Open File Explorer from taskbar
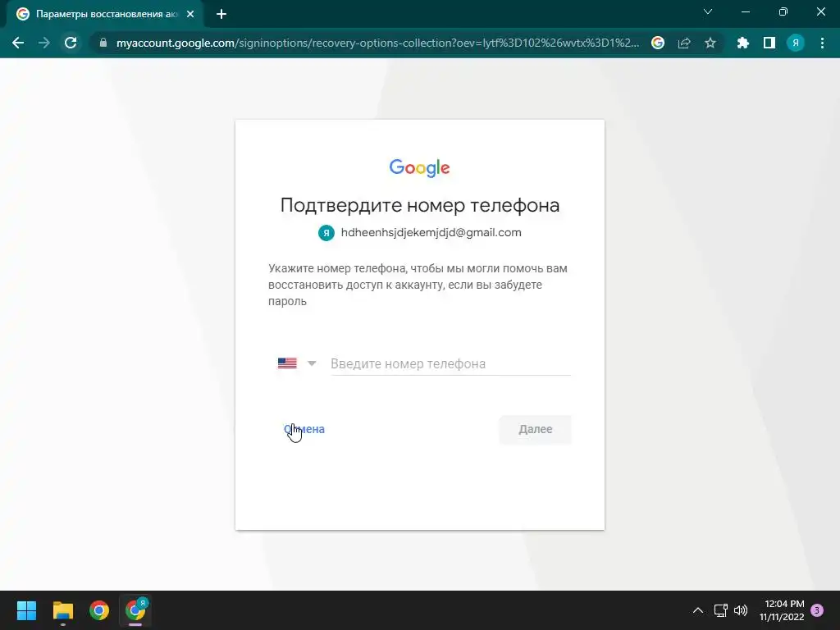Screen dimensions: 840x630 tap(62, 610)
